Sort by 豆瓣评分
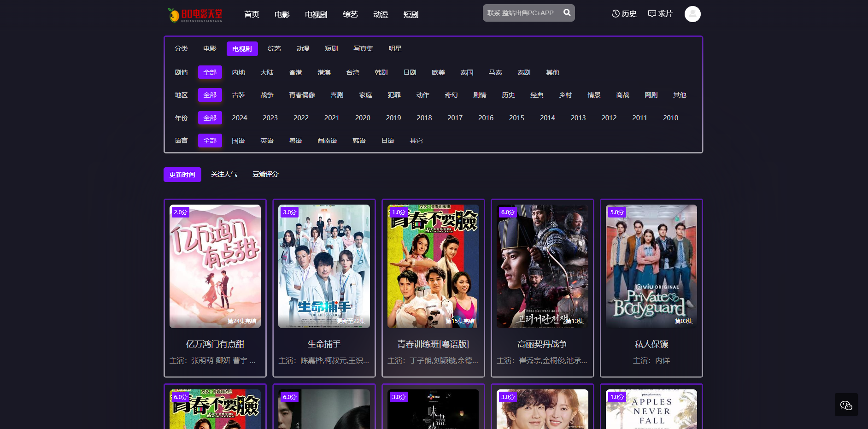Viewport: 868px width, 429px height. 265,174
